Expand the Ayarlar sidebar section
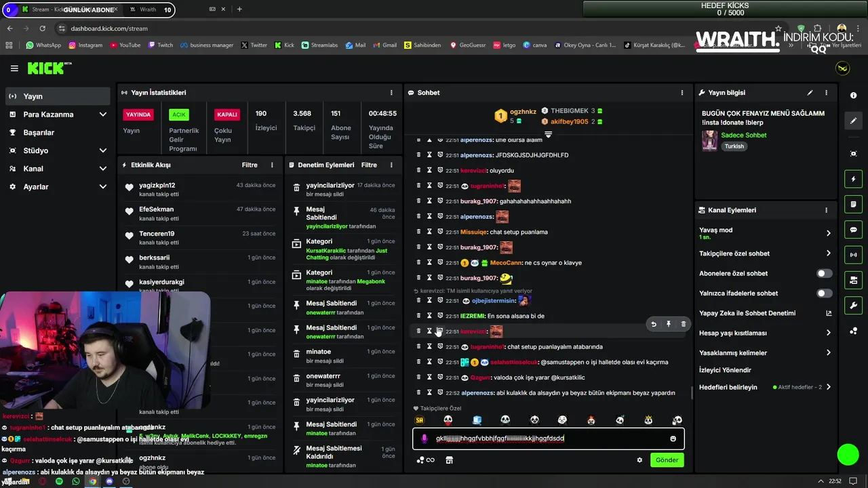Image resolution: width=868 pixels, height=488 pixels. click(58, 186)
